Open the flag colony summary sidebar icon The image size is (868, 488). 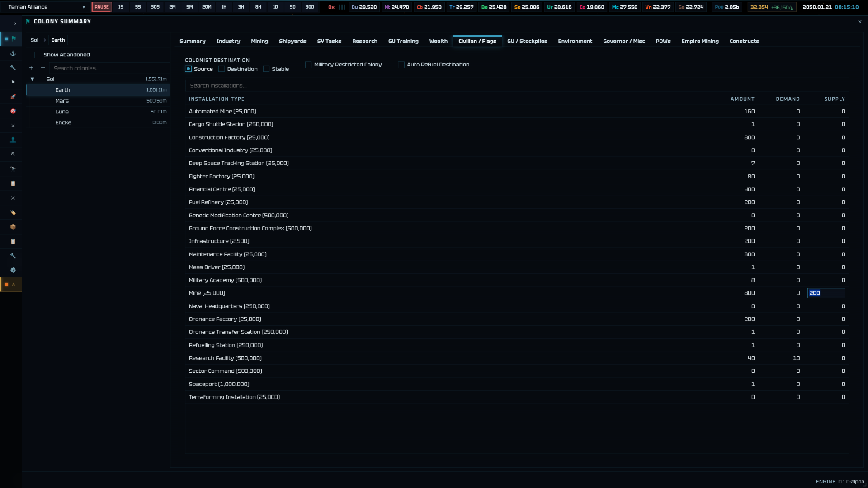click(x=14, y=39)
